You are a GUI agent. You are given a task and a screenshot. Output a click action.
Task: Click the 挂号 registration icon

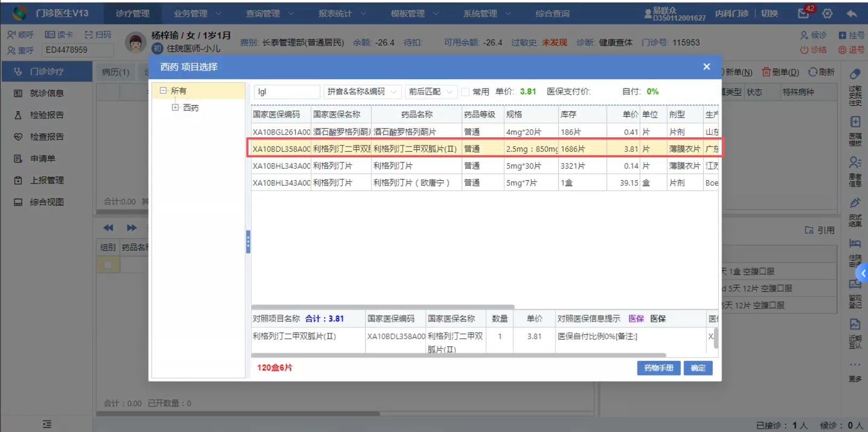843,35
